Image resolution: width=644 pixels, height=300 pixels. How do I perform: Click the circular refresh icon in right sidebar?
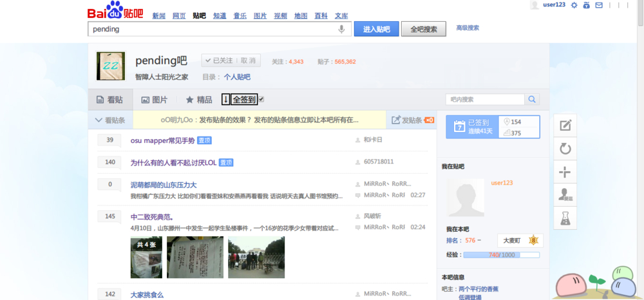pos(565,149)
